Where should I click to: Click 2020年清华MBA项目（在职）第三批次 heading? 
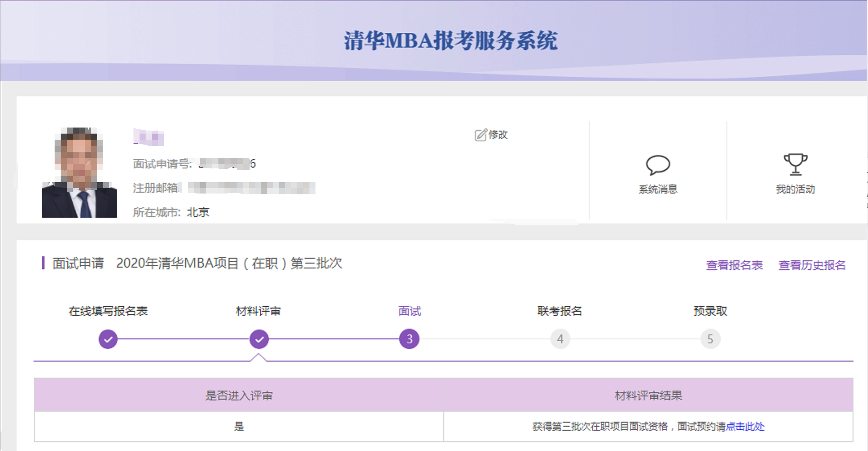(229, 263)
